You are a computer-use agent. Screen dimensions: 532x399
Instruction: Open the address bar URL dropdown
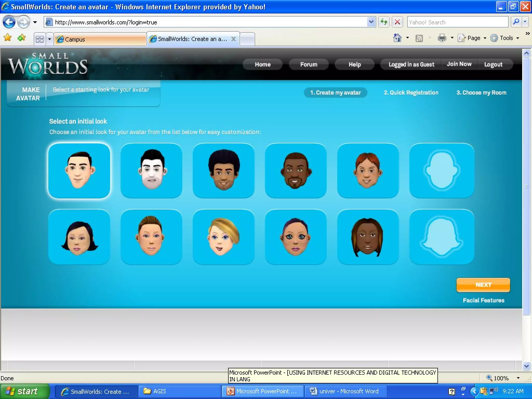[371, 22]
